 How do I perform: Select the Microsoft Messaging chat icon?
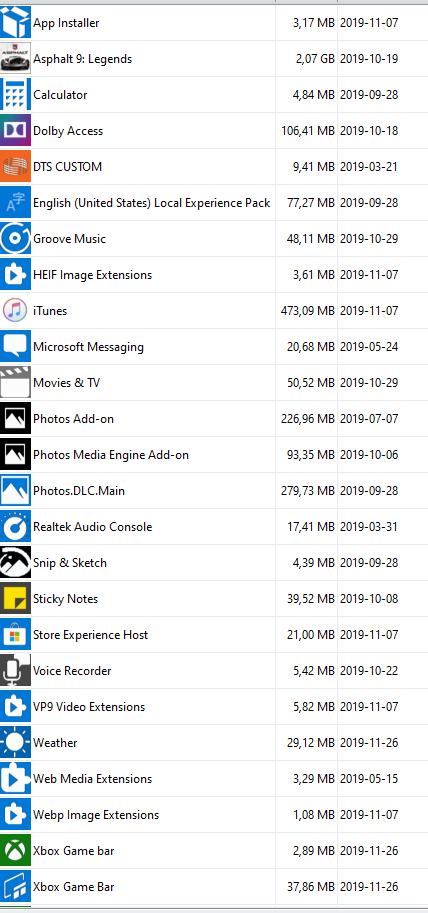pos(15,347)
